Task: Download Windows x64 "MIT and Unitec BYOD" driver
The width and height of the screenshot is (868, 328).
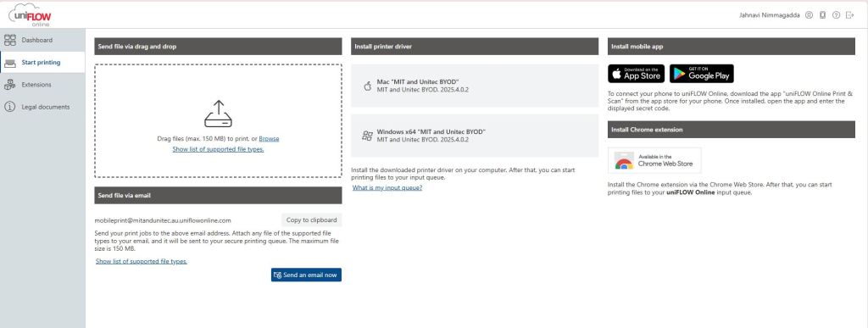Action: click(475, 136)
